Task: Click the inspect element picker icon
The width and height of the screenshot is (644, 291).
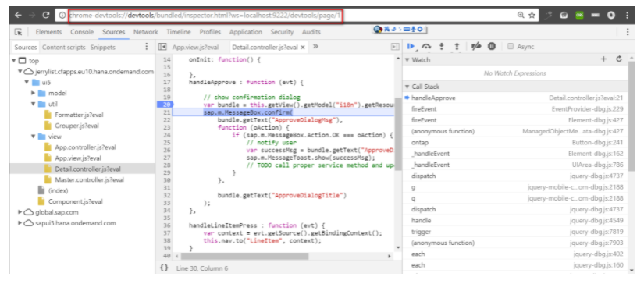Action: (18, 32)
